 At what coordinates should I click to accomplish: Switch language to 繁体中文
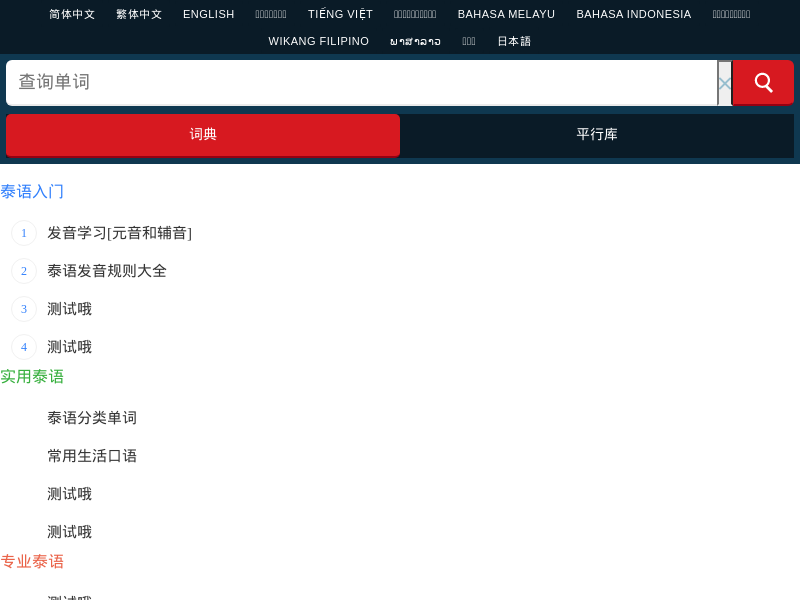(x=139, y=14)
